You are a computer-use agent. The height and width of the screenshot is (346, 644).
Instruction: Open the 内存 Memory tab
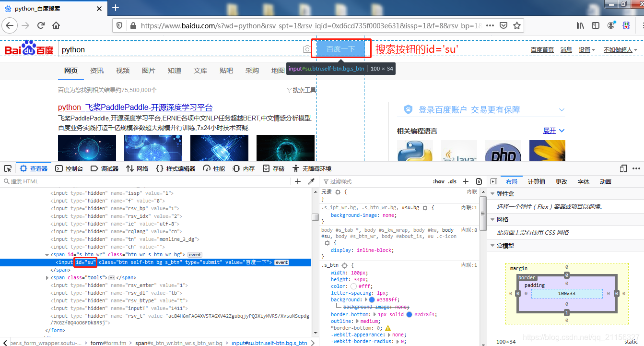(x=244, y=168)
